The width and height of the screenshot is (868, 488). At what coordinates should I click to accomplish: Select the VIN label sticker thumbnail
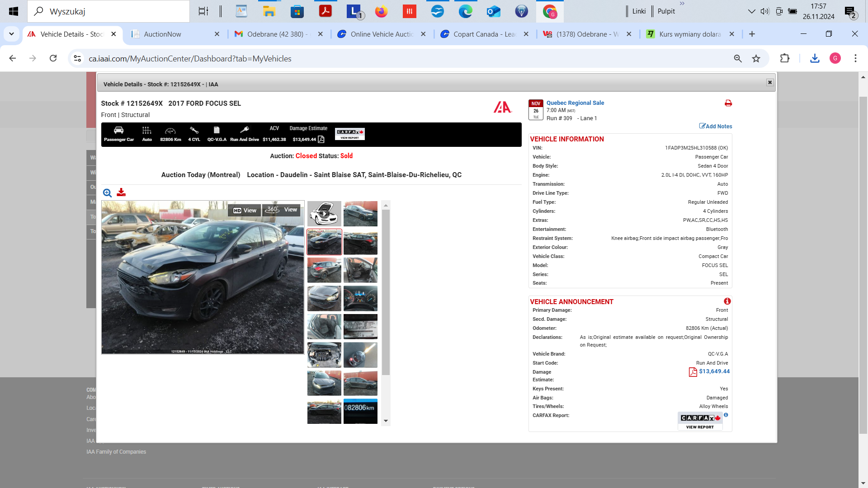(x=360, y=327)
